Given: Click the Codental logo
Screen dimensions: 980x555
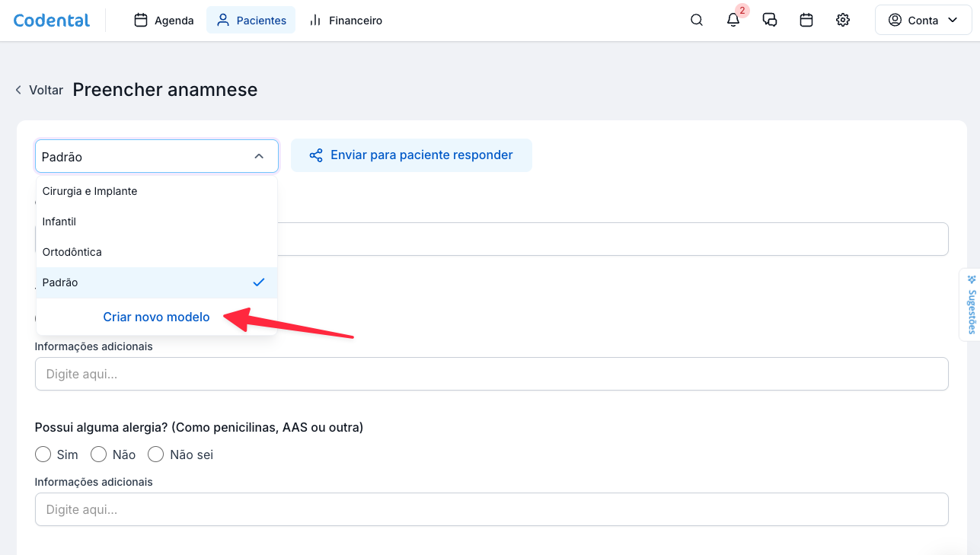Looking at the screenshot, I should pyautogui.click(x=52, y=21).
